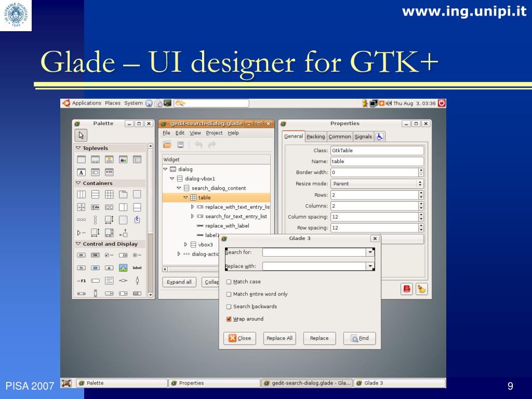Enable the Search backwards checkbox

[229, 307]
